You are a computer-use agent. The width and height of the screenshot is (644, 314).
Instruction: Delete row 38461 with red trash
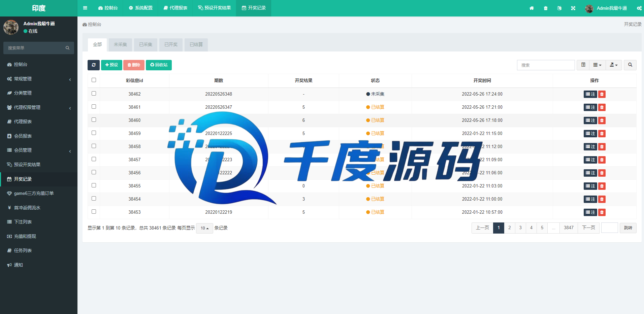click(602, 107)
